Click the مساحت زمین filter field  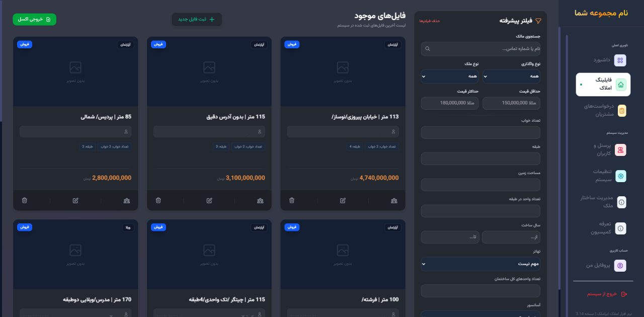pos(480,185)
